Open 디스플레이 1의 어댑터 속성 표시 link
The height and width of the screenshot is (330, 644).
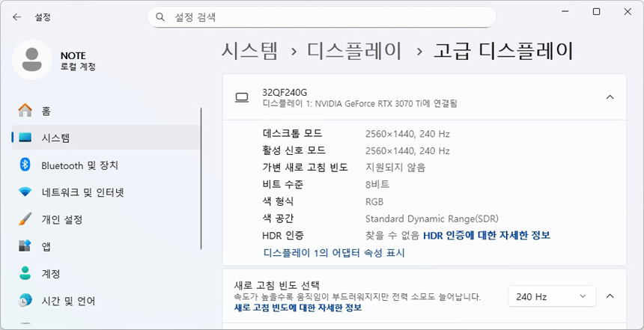click(x=334, y=253)
